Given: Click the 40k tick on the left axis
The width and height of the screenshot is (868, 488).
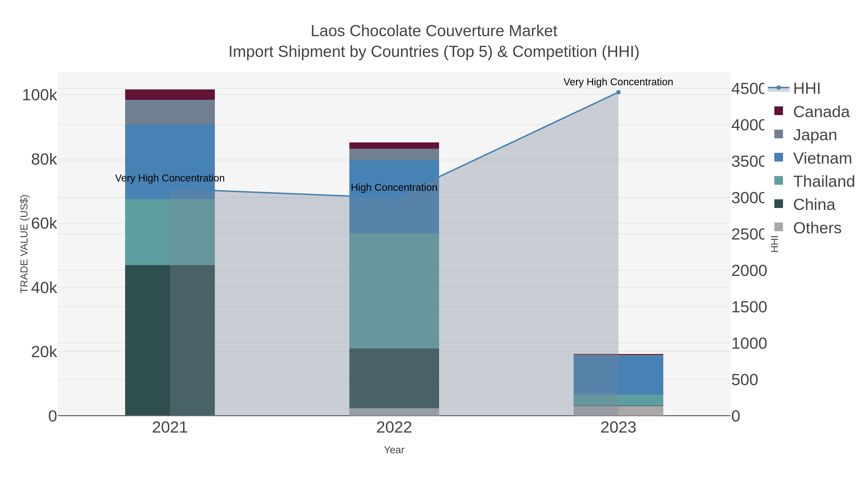Looking at the screenshot, I should (44, 288).
